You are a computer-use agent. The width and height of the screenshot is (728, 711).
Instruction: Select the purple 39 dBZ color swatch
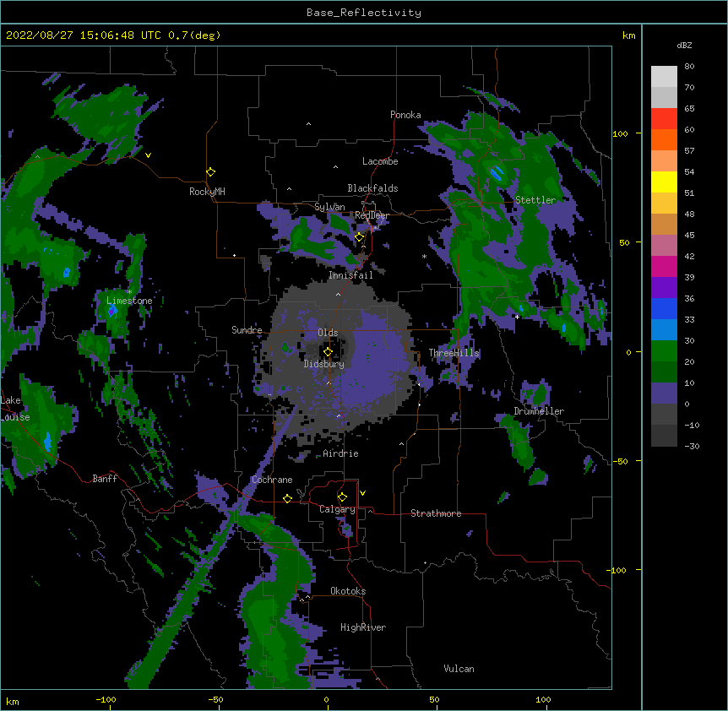click(x=664, y=287)
